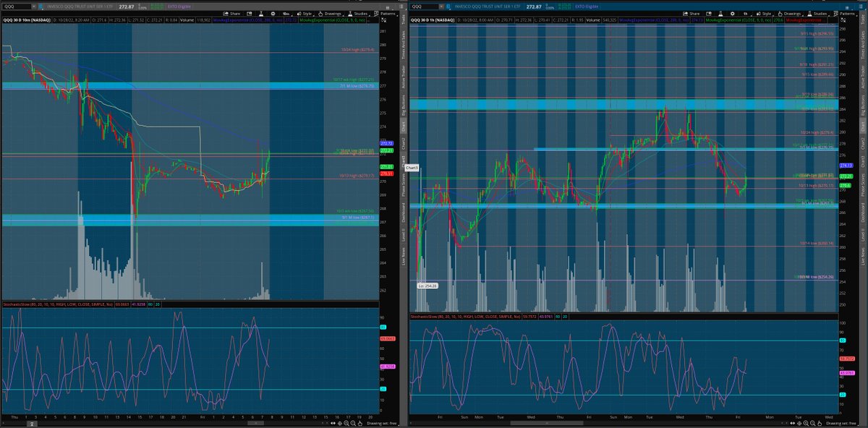
Task: Change the 1h timeframe on the right chart
Action: 746,14
